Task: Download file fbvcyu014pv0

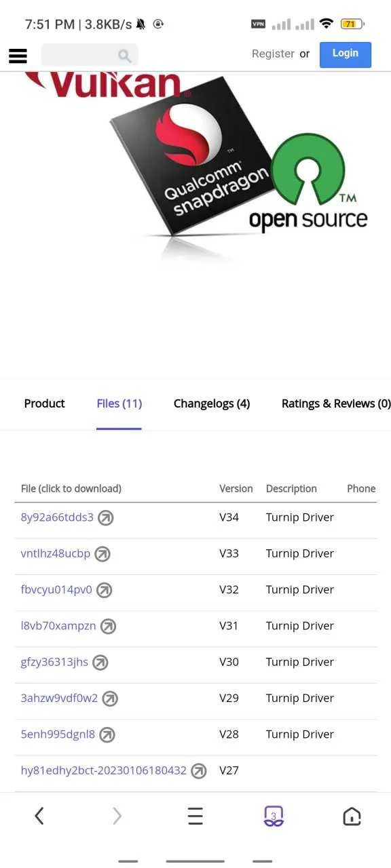Action: 56,590
